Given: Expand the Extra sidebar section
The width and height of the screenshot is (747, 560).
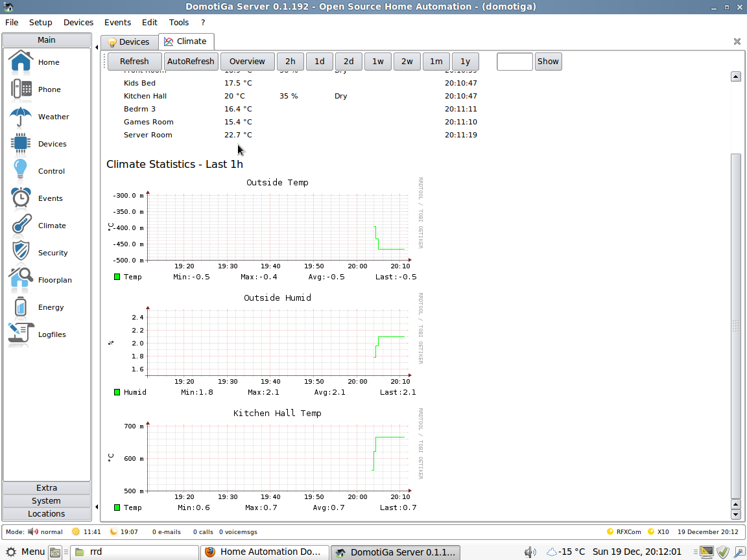Looking at the screenshot, I should [47, 487].
